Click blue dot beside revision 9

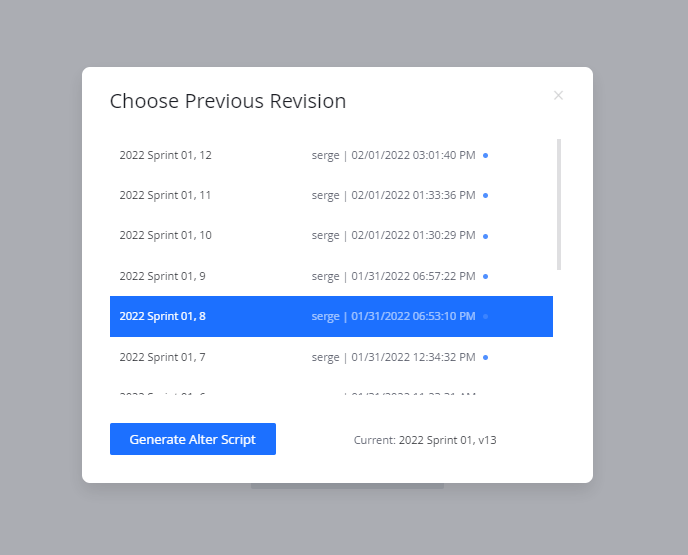pyautogui.click(x=485, y=276)
